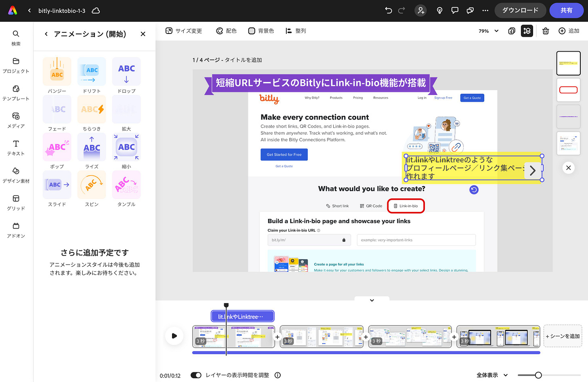The width and height of the screenshot is (588, 382).
Task: Delete the page with trash icon
Action: (x=546, y=31)
